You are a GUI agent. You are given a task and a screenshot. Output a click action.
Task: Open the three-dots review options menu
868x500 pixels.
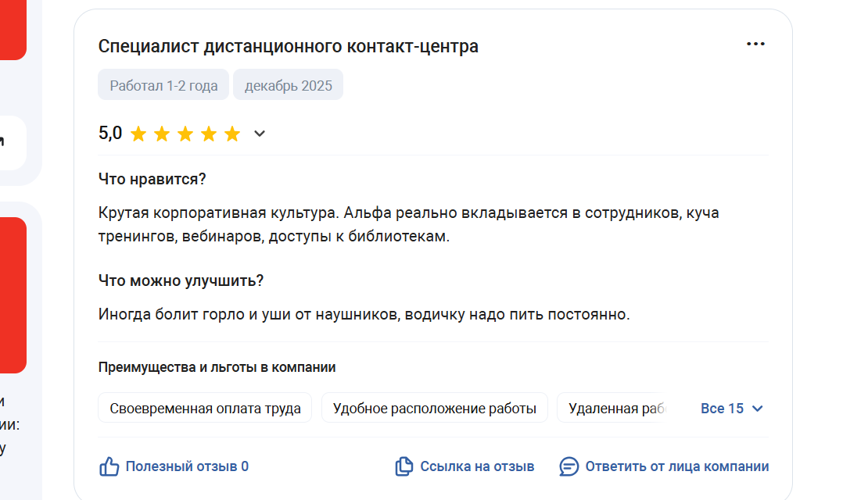[755, 44]
